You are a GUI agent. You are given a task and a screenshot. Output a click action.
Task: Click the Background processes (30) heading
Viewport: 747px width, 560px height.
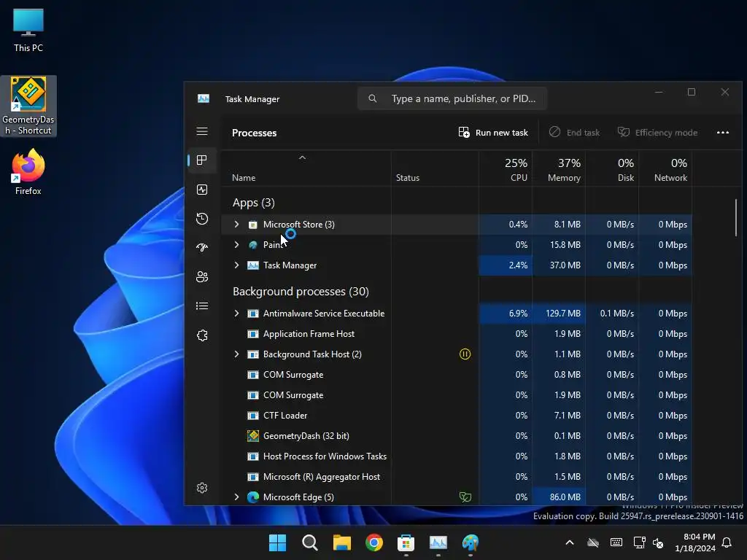click(x=301, y=292)
